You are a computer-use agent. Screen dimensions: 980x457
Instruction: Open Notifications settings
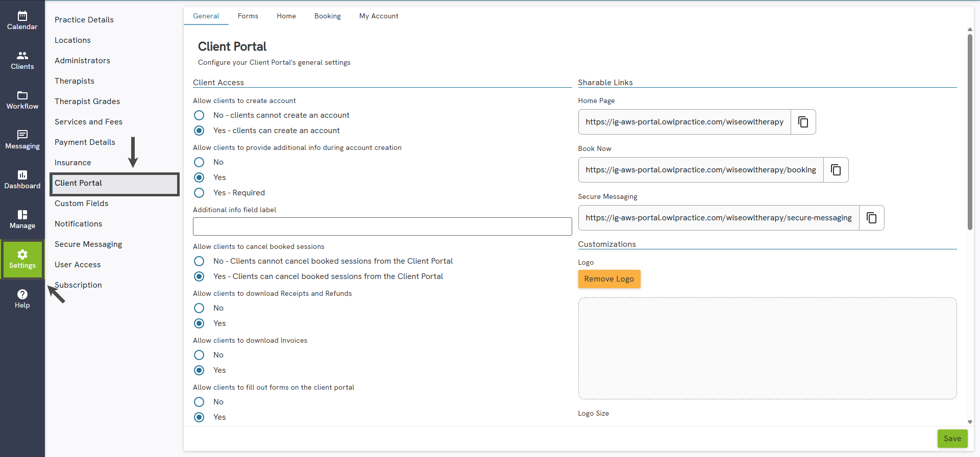(x=79, y=224)
